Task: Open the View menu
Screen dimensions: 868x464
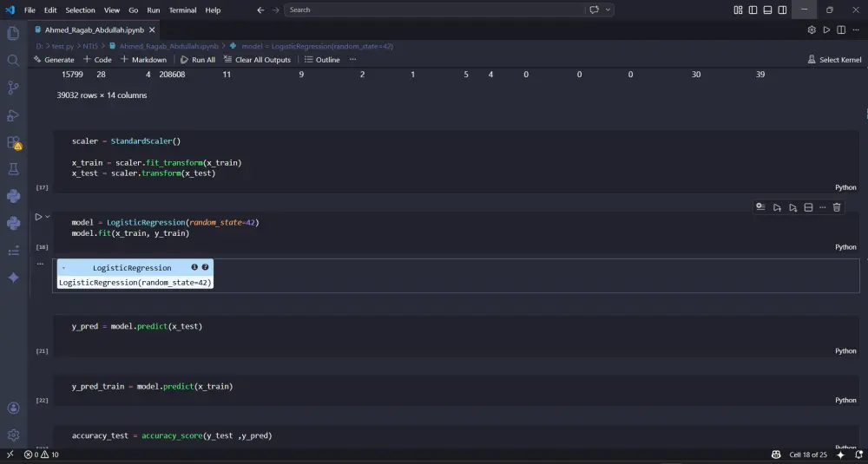Action: (112, 10)
